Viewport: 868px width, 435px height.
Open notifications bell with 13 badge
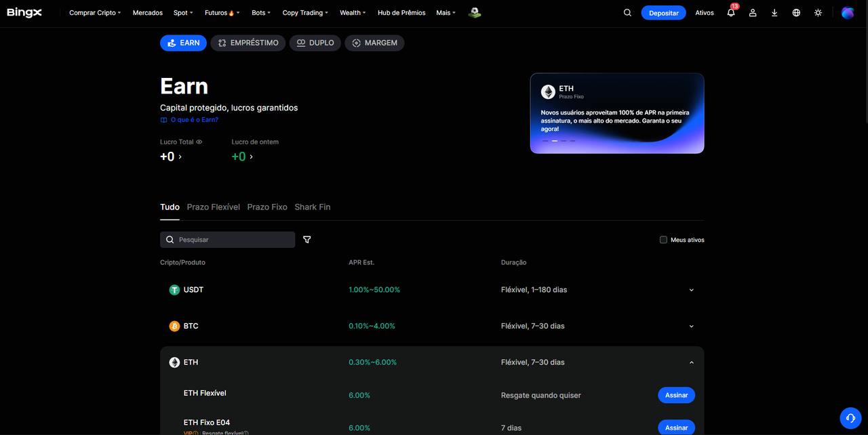click(731, 12)
